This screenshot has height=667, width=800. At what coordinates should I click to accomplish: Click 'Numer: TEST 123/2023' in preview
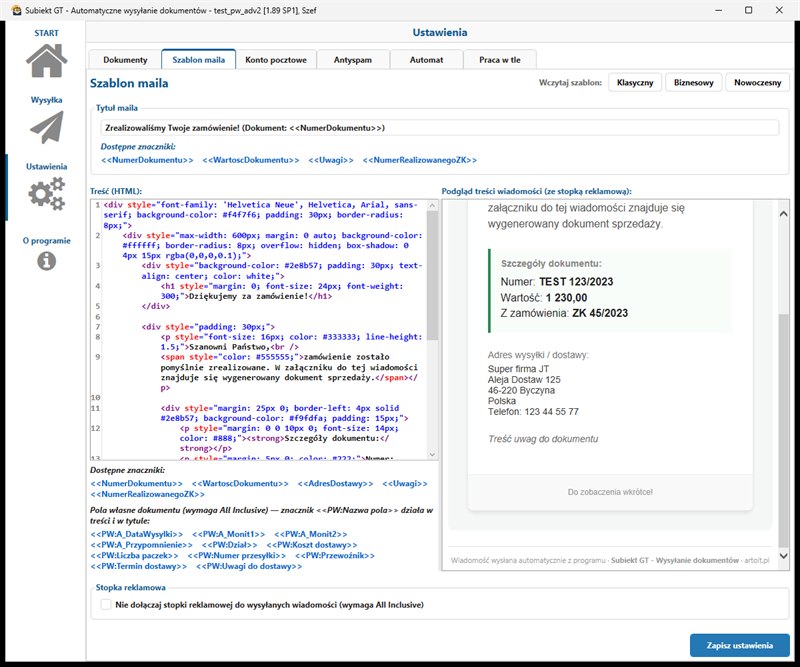click(x=557, y=282)
